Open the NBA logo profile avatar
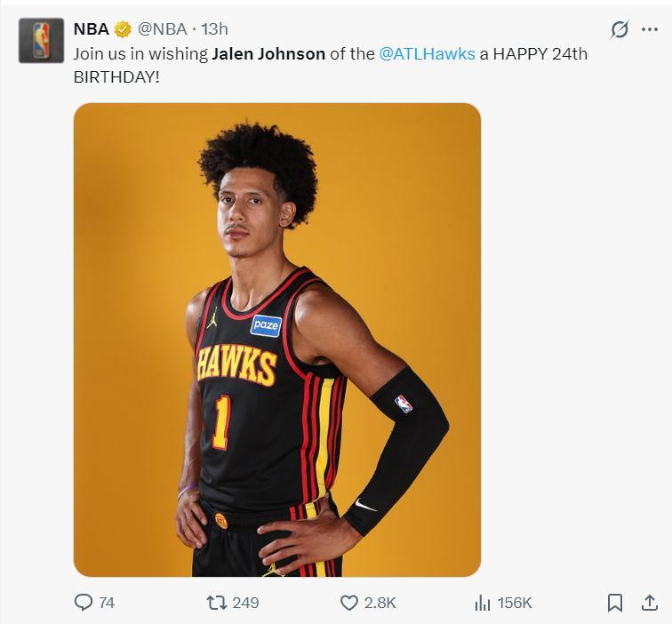 click(41, 41)
